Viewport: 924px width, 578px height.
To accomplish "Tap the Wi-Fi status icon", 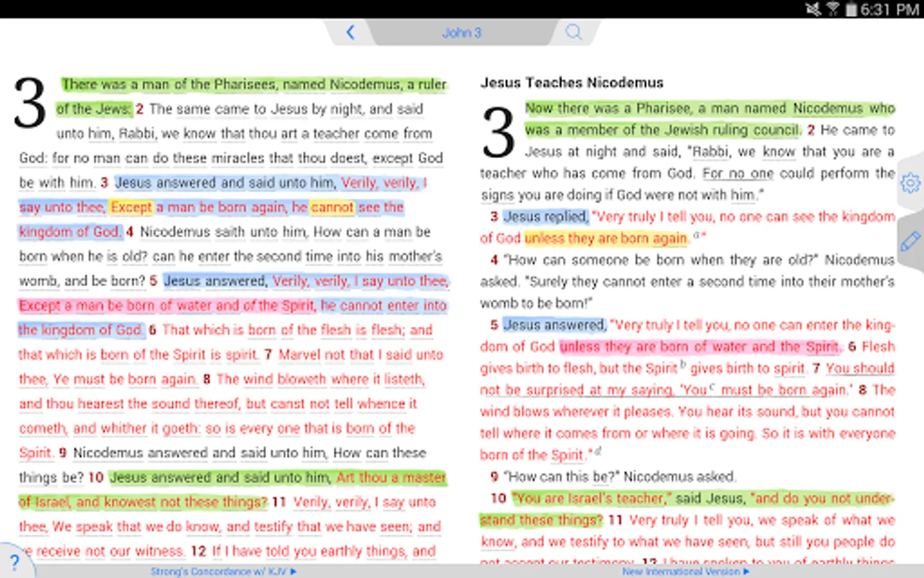I will coord(833,9).
